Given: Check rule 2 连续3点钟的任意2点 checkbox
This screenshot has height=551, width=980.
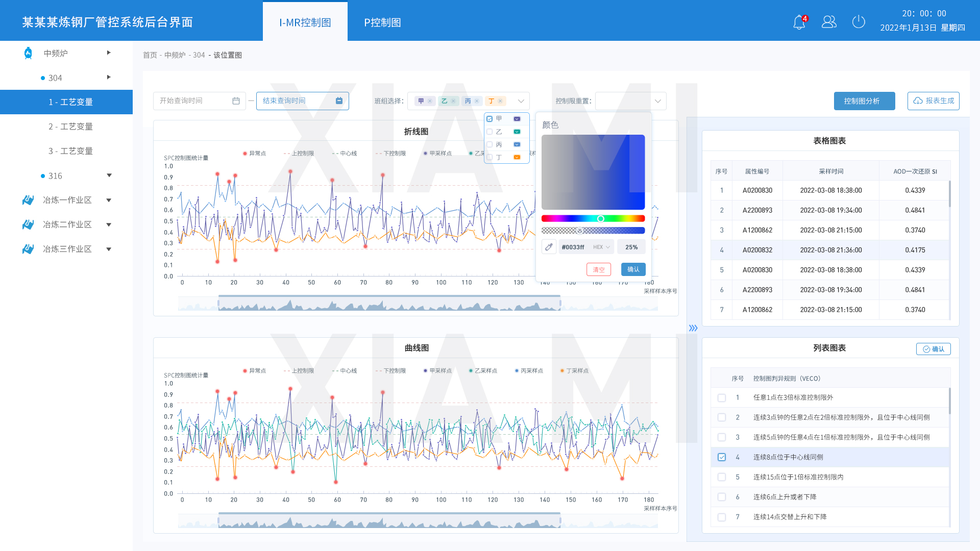Looking at the screenshot, I should (722, 418).
